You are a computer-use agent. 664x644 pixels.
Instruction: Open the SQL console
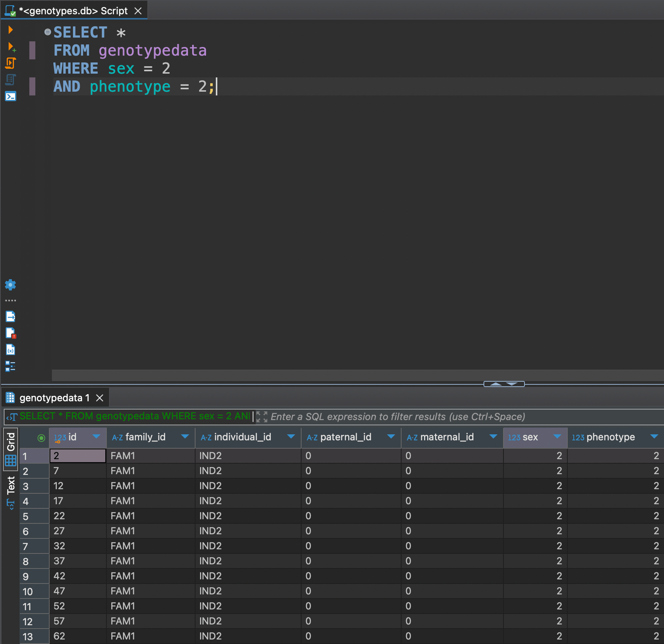click(10, 97)
